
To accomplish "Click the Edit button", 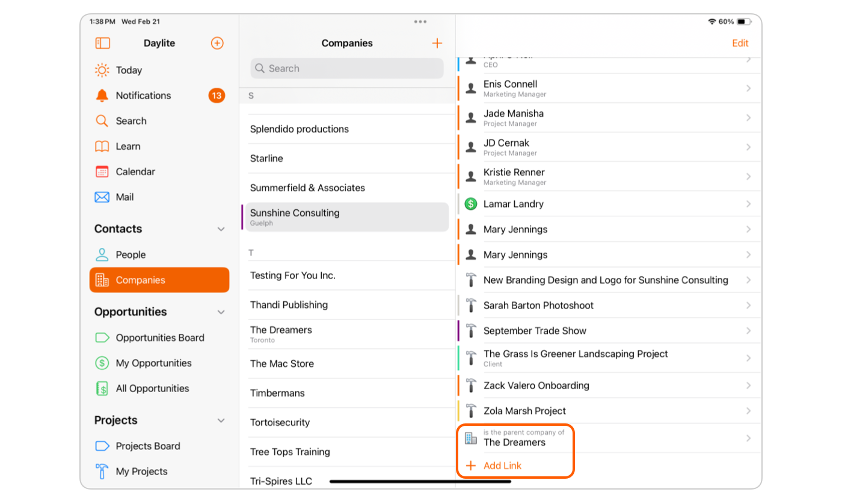I will coord(740,43).
